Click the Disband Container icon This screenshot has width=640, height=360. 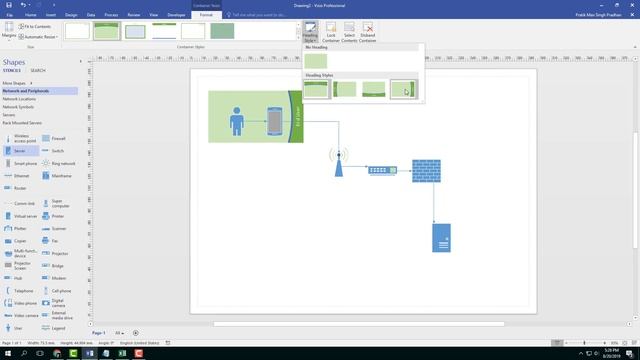click(x=367, y=32)
